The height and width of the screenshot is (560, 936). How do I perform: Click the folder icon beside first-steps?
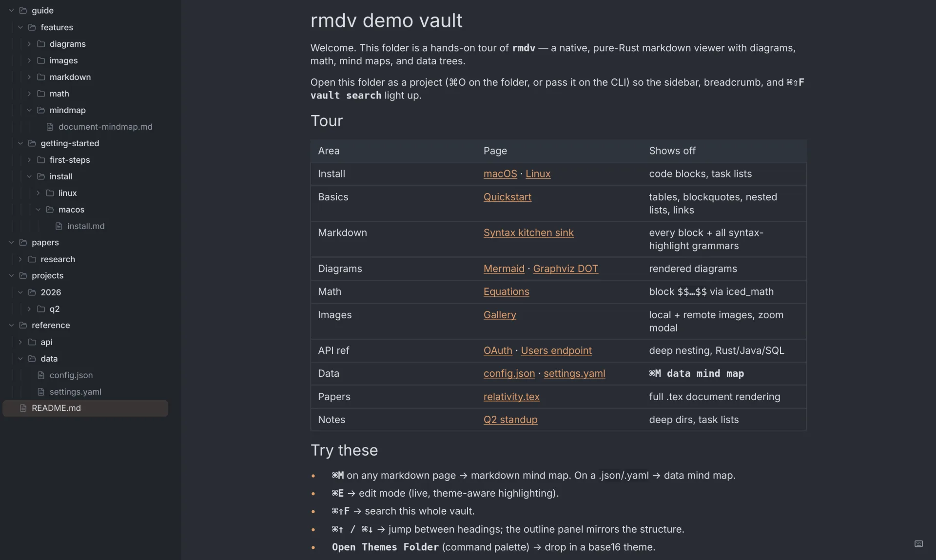point(41,160)
